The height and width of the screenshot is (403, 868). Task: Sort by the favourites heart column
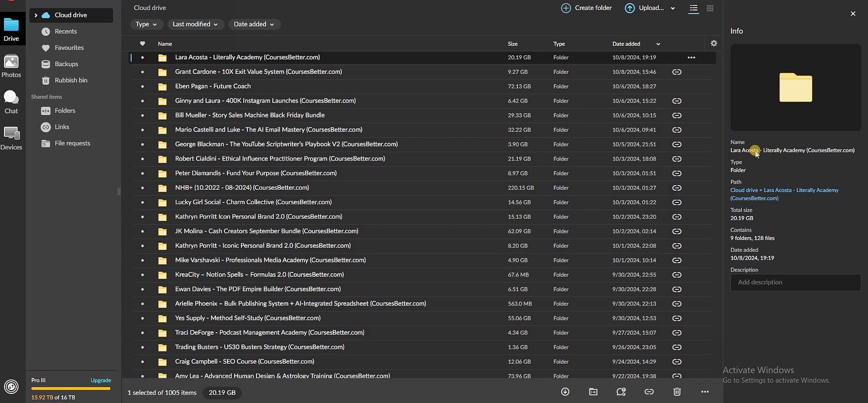click(142, 44)
